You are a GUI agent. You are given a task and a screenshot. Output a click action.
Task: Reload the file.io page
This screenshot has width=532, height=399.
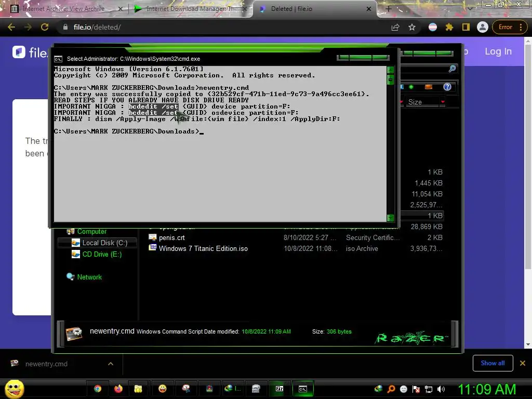(x=45, y=27)
